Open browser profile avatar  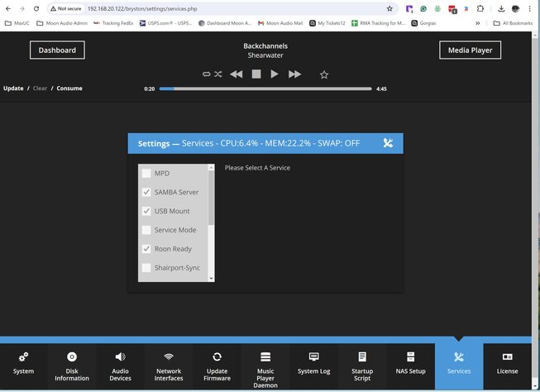[x=515, y=8]
